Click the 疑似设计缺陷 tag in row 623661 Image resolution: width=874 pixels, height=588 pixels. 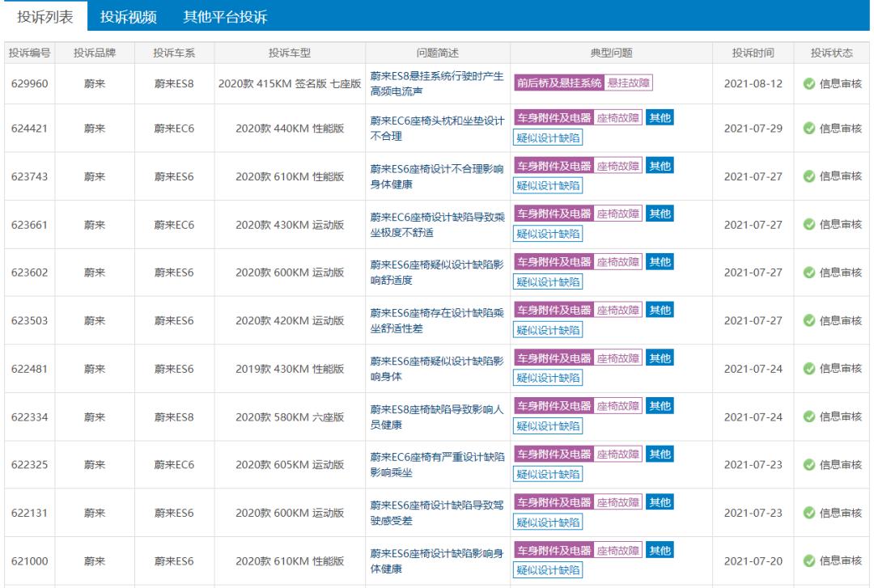(x=548, y=234)
